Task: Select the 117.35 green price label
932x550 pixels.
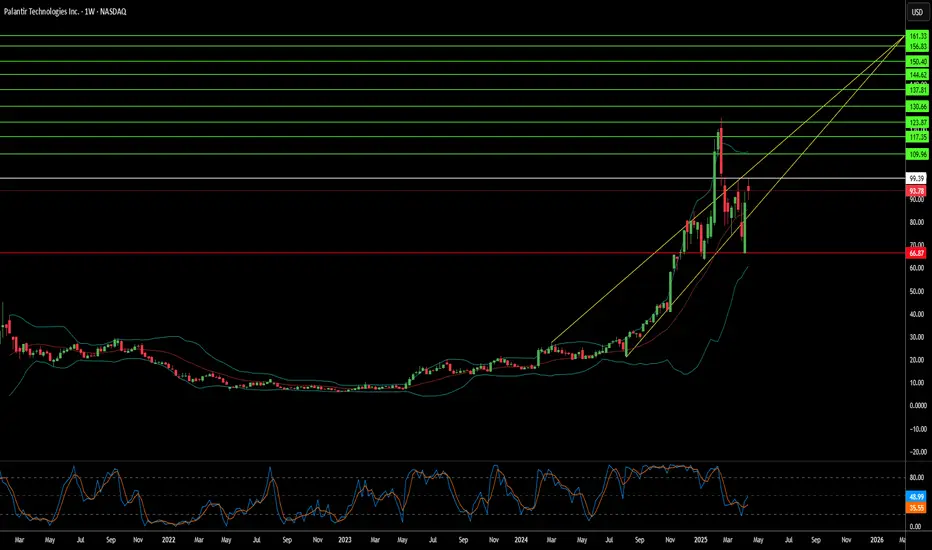Action: pyautogui.click(x=918, y=137)
